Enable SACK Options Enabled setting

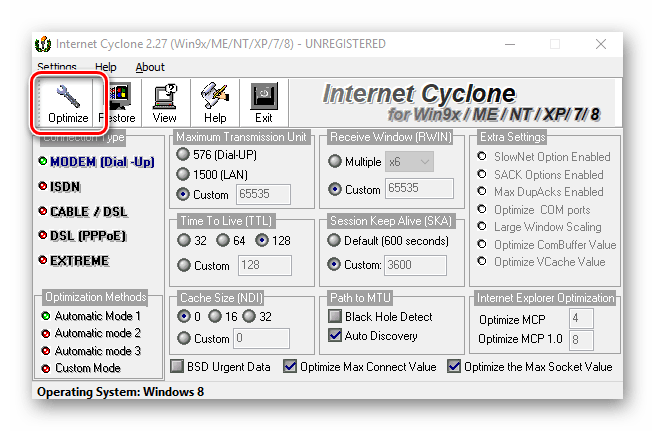(x=482, y=174)
